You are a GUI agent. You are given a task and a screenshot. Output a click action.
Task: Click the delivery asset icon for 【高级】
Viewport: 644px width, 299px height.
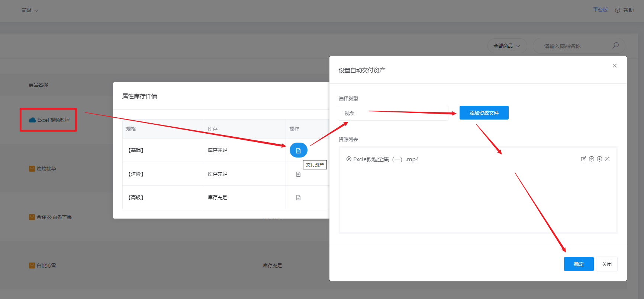(298, 198)
